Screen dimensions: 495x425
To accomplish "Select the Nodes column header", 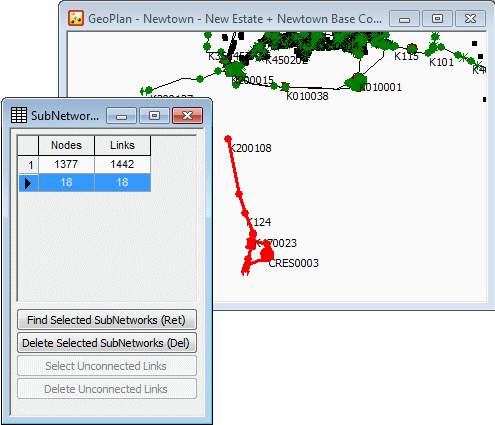I will click(x=67, y=145).
